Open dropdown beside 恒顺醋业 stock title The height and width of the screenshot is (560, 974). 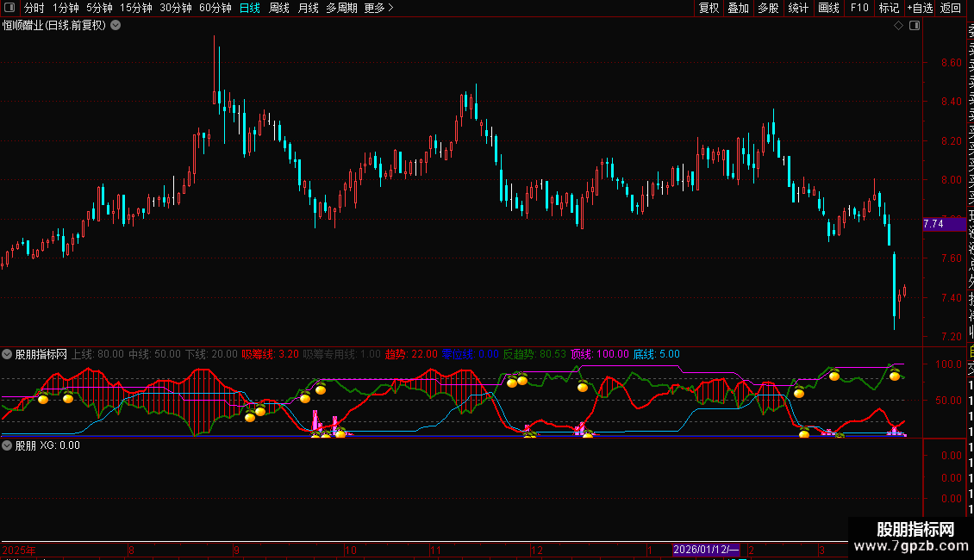(116, 26)
